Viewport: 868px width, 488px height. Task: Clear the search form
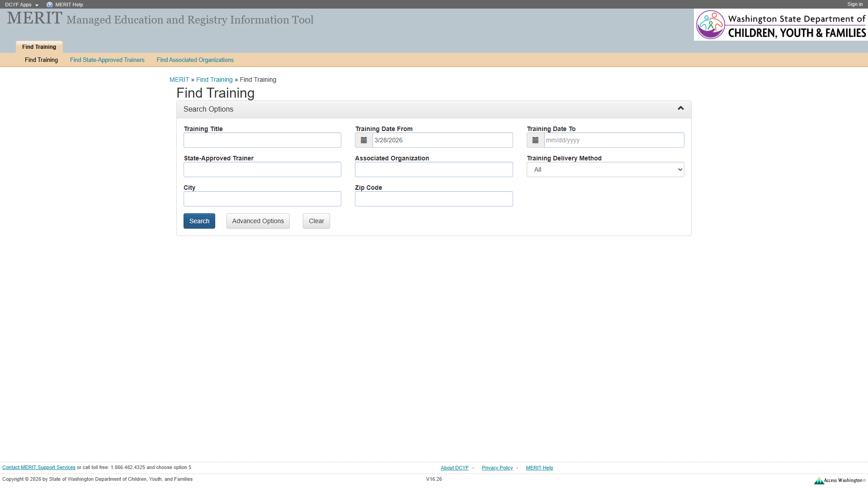point(316,221)
